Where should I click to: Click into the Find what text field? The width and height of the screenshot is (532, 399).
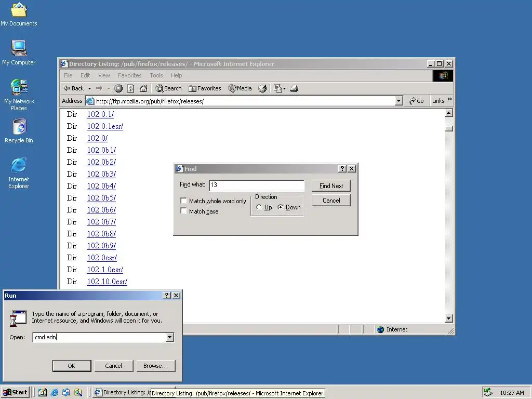tap(257, 185)
